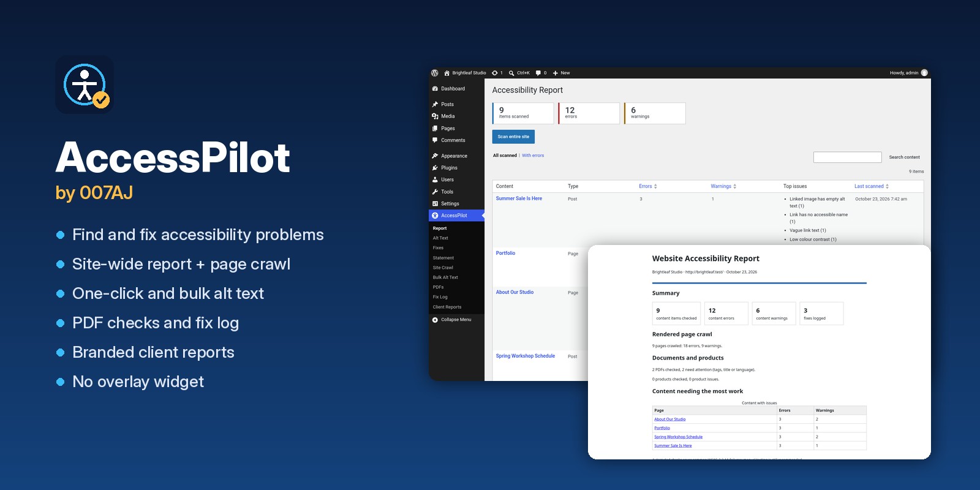The height and width of the screenshot is (490, 980).
Task: Click the 'Vague link text (1)' issue
Action: pos(808,230)
